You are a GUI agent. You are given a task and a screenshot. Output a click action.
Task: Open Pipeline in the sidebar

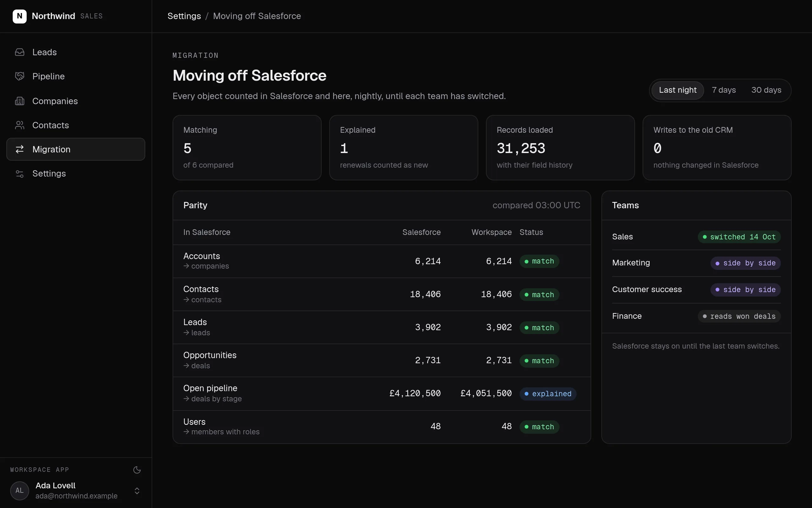click(76, 76)
